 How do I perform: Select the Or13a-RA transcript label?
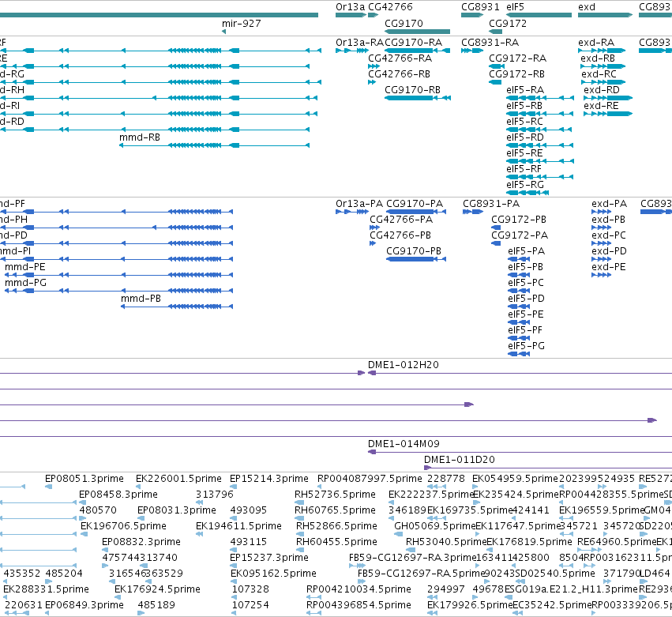click(359, 43)
